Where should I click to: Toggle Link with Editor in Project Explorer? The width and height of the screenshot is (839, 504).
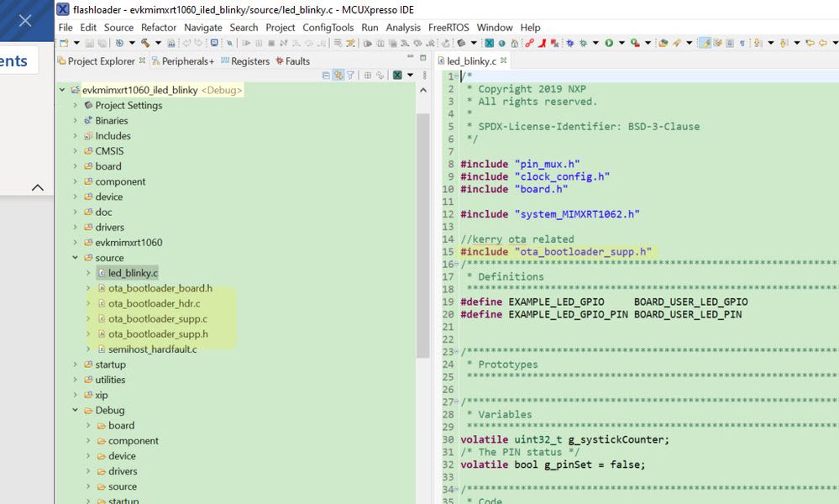338,76
